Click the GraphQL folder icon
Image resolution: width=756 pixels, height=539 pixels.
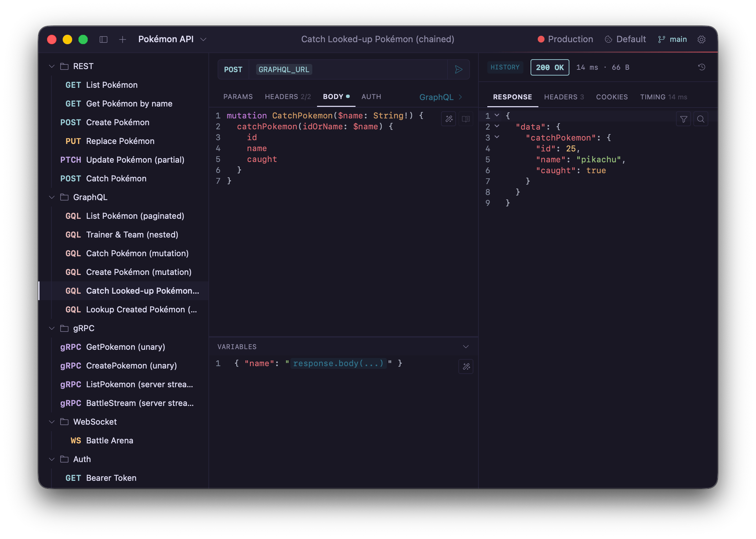point(64,197)
